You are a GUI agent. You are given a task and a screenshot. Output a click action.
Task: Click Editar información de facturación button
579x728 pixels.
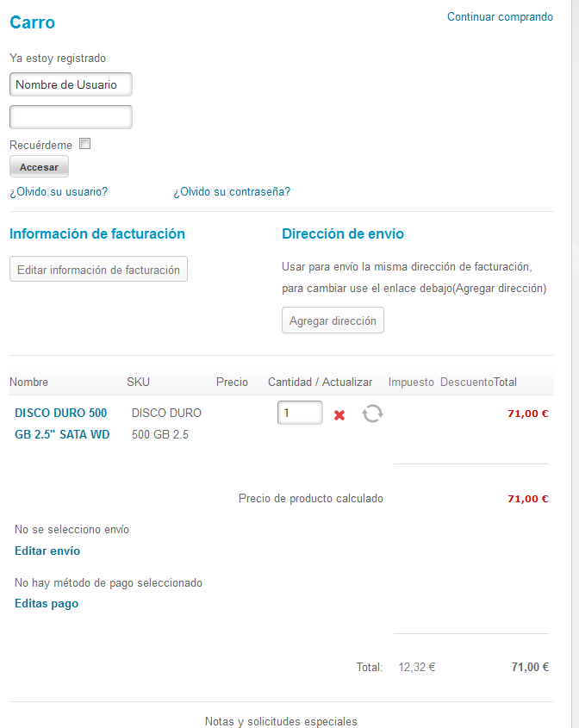coord(98,270)
